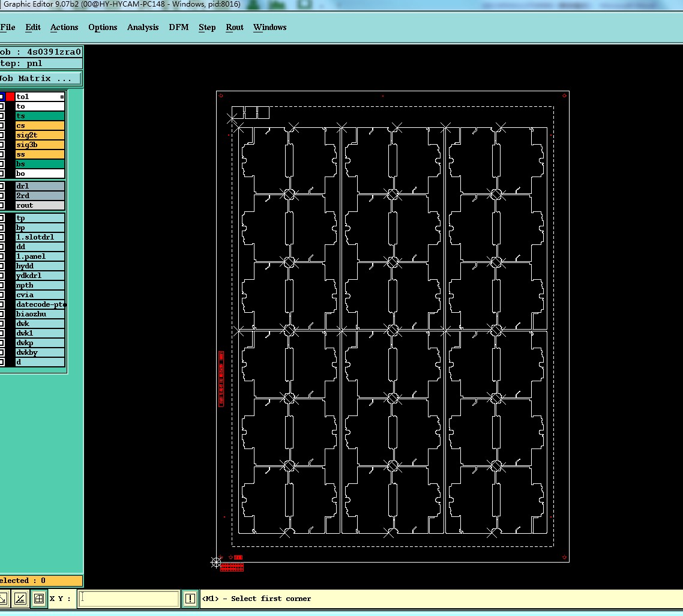This screenshot has width=683, height=616.
Task: Select the bo layer row
Action: pyautogui.click(x=40, y=174)
